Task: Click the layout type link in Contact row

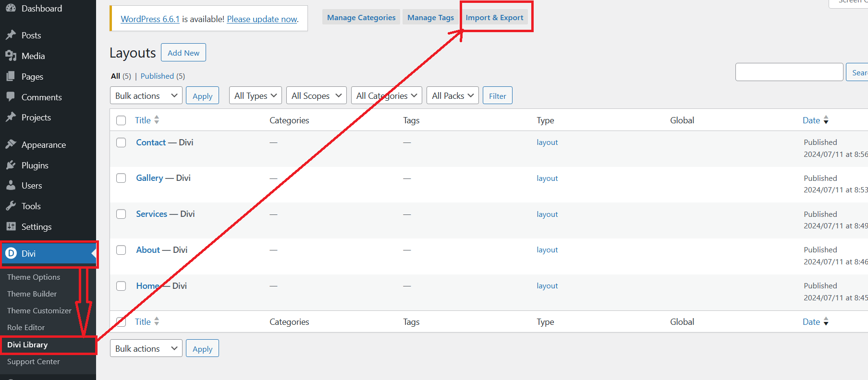Action: point(547,142)
